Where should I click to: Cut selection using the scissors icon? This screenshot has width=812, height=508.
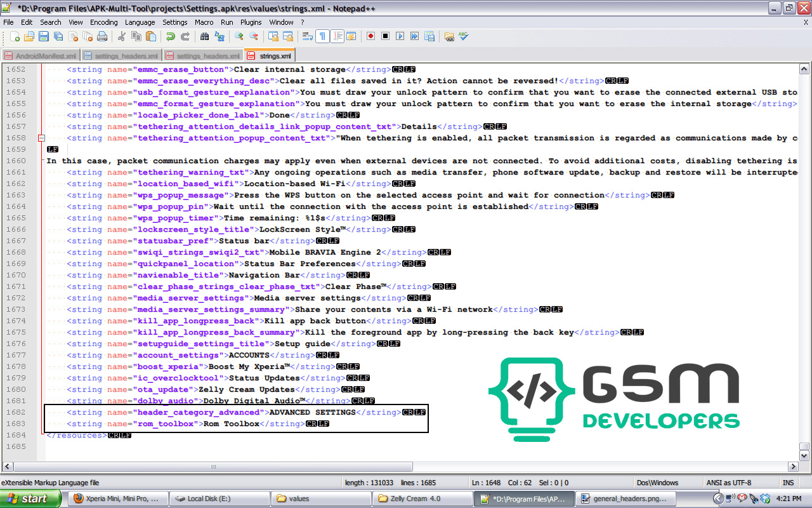coord(122,36)
